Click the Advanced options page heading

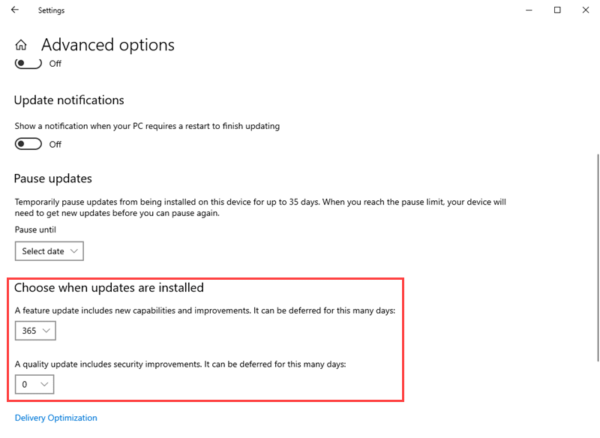click(108, 45)
